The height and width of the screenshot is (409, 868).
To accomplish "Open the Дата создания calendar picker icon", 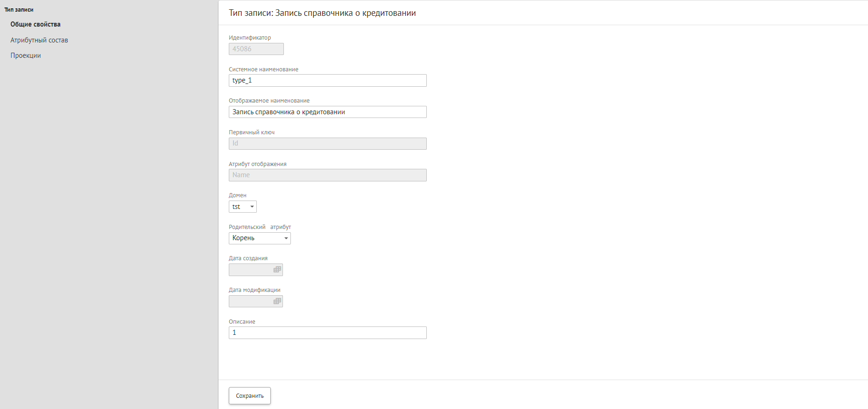I will (x=277, y=270).
